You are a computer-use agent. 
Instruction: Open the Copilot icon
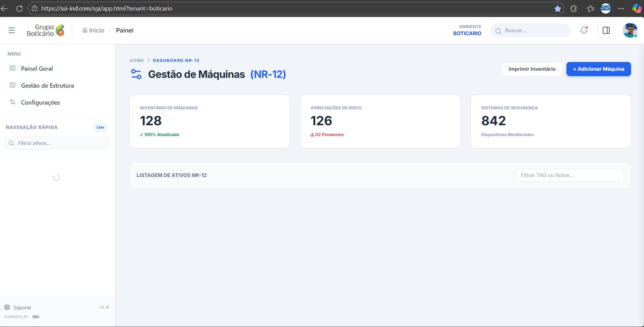(637, 8)
